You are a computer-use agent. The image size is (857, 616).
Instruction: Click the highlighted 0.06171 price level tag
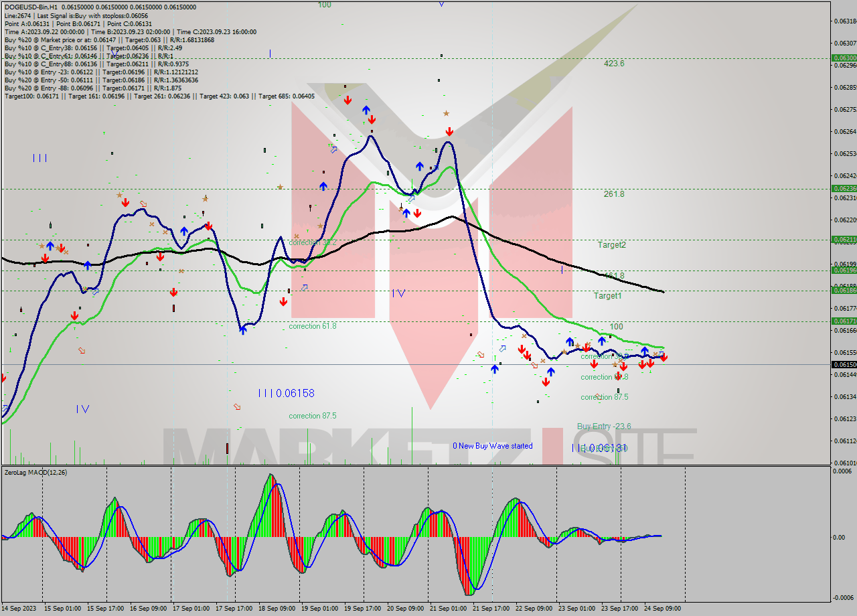(x=843, y=321)
